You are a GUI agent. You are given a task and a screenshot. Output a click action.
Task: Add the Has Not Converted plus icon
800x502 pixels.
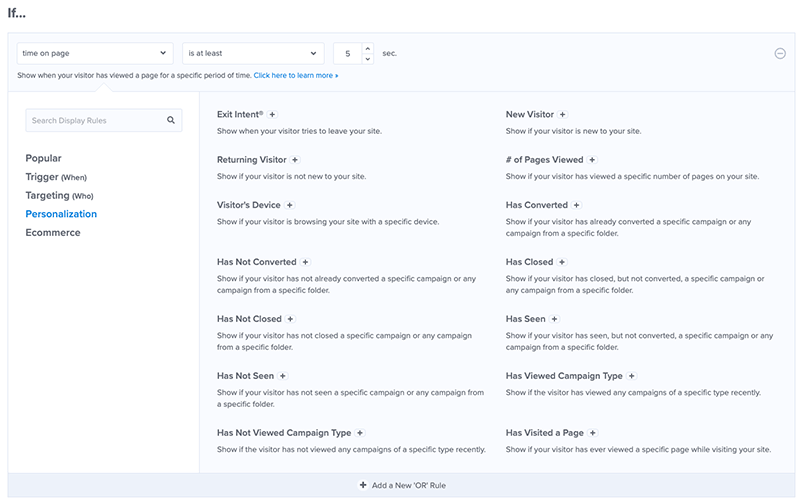305,262
